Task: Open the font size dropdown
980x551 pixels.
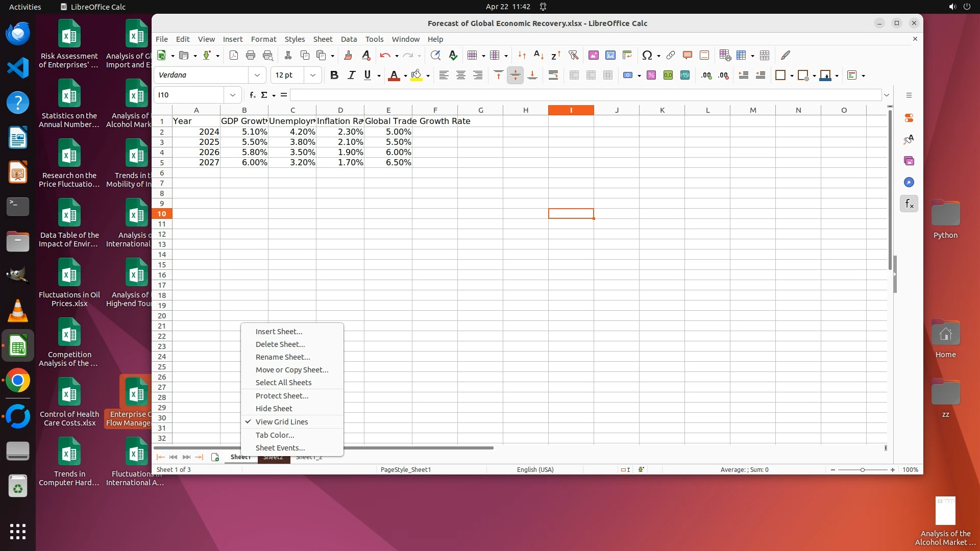Action: (x=313, y=75)
